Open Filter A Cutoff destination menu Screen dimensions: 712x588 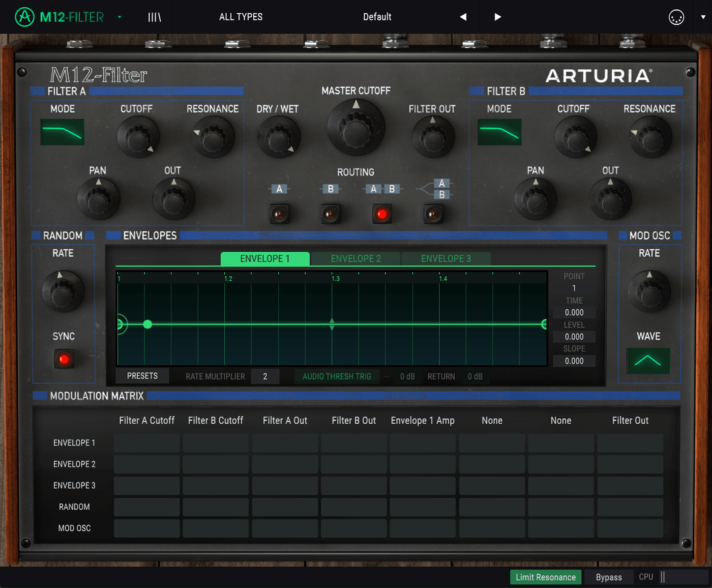[x=146, y=421]
